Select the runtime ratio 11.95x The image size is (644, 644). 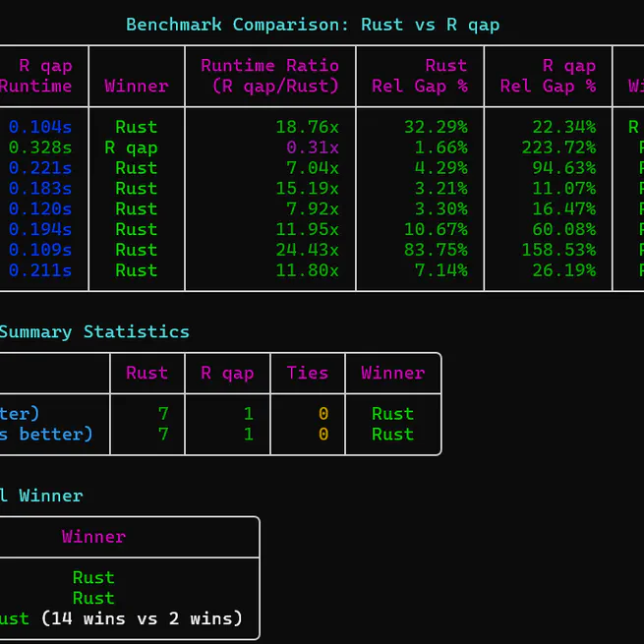(x=307, y=230)
